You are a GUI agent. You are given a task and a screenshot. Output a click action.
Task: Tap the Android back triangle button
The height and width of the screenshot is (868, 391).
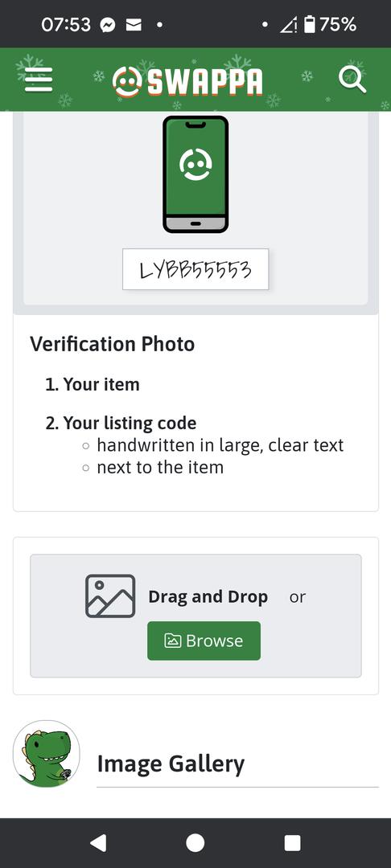[x=98, y=842]
